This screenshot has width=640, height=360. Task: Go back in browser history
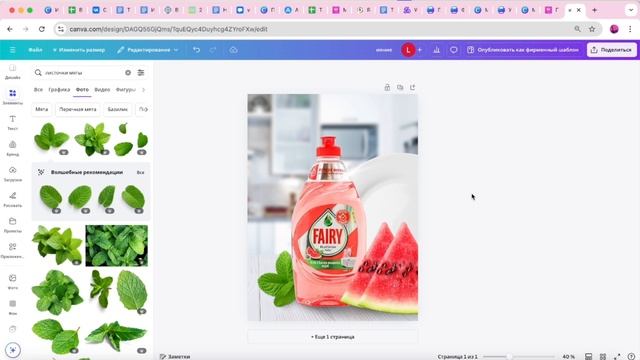pos(10,29)
